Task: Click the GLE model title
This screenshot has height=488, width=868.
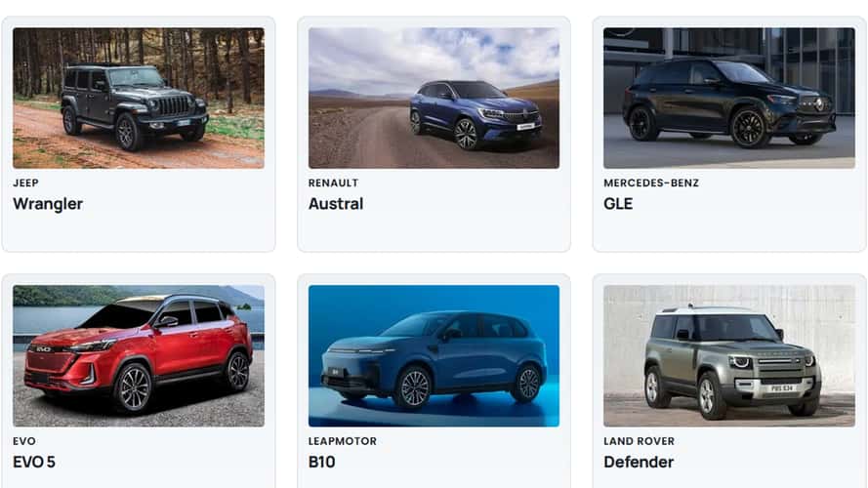Action: pos(618,204)
